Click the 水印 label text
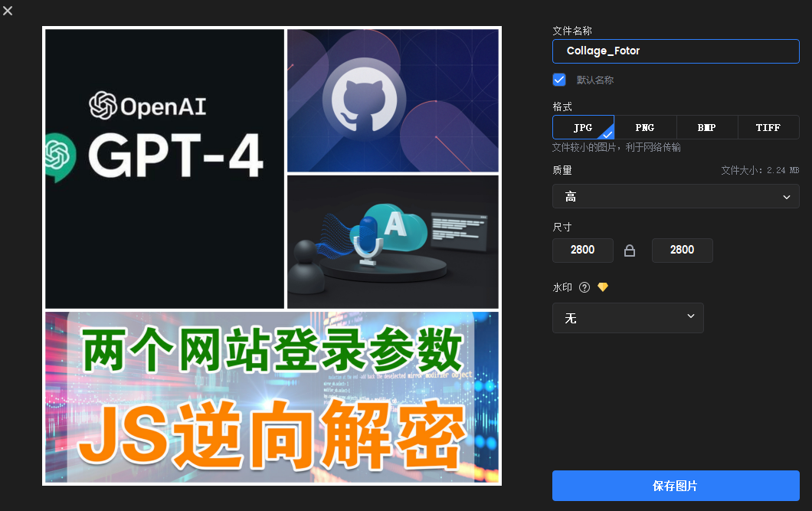Screen dimensions: 812x511 point(562,287)
